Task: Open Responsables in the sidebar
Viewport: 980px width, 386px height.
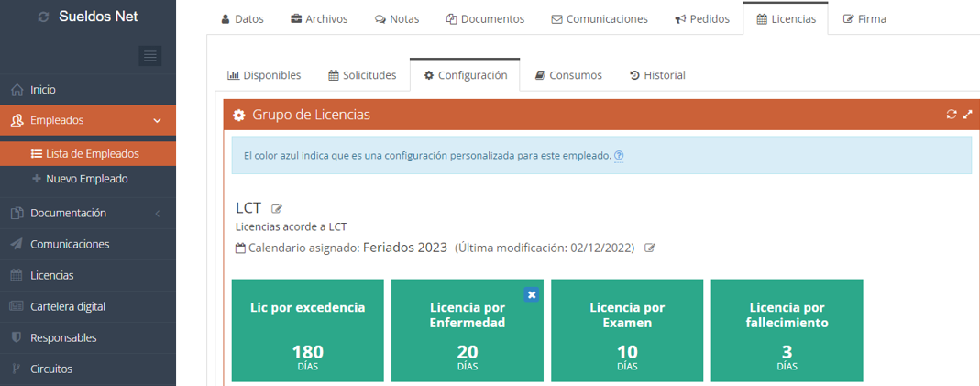Action: point(87,338)
